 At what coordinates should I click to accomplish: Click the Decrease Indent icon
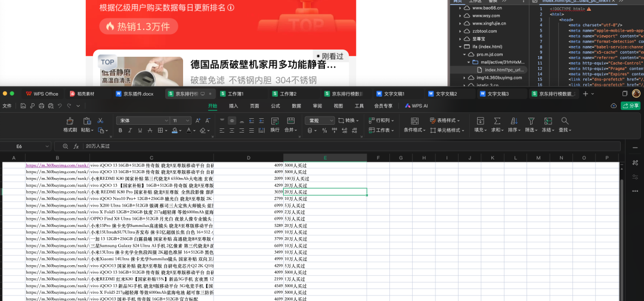tap(252, 121)
